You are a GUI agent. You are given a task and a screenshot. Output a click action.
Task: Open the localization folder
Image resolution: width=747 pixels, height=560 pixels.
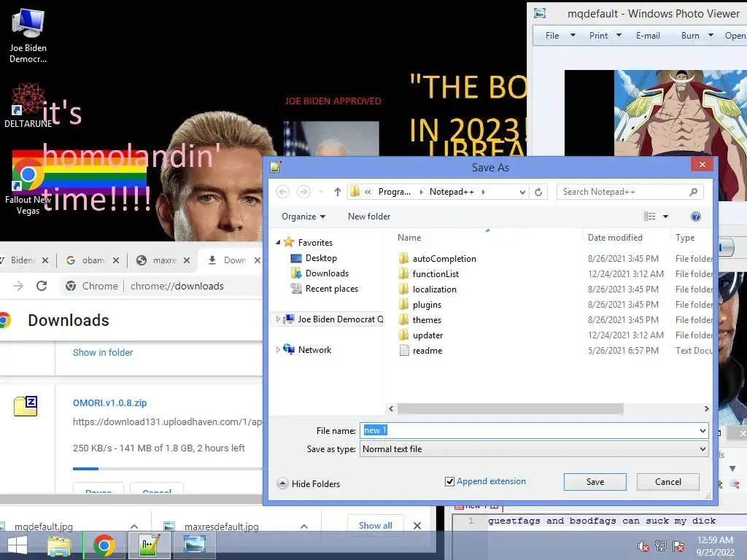coord(427,289)
